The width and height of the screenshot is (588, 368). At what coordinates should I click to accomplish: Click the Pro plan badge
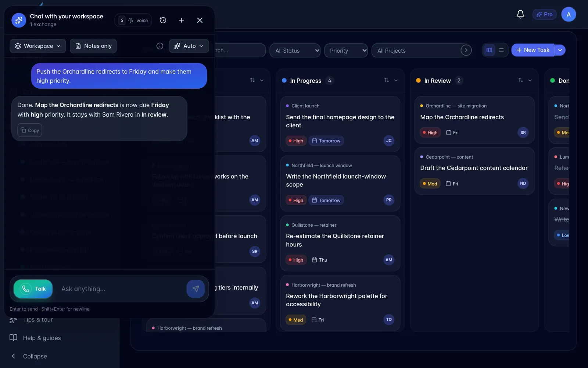point(545,14)
